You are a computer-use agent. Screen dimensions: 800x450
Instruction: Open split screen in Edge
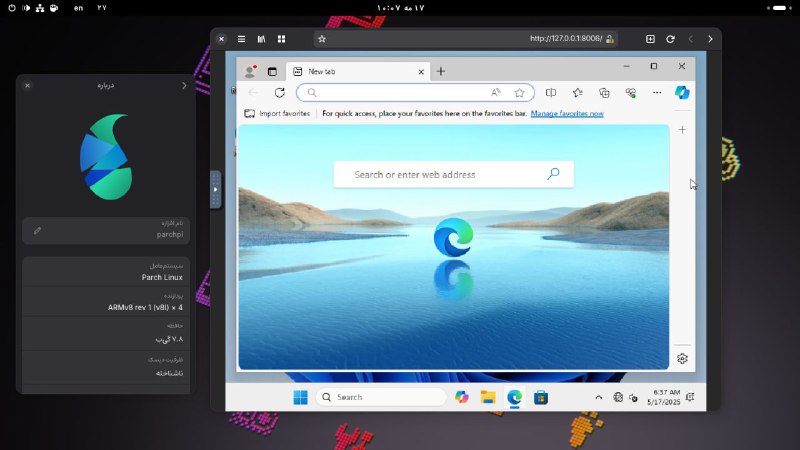pyautogui.click(x=551, y=93)
